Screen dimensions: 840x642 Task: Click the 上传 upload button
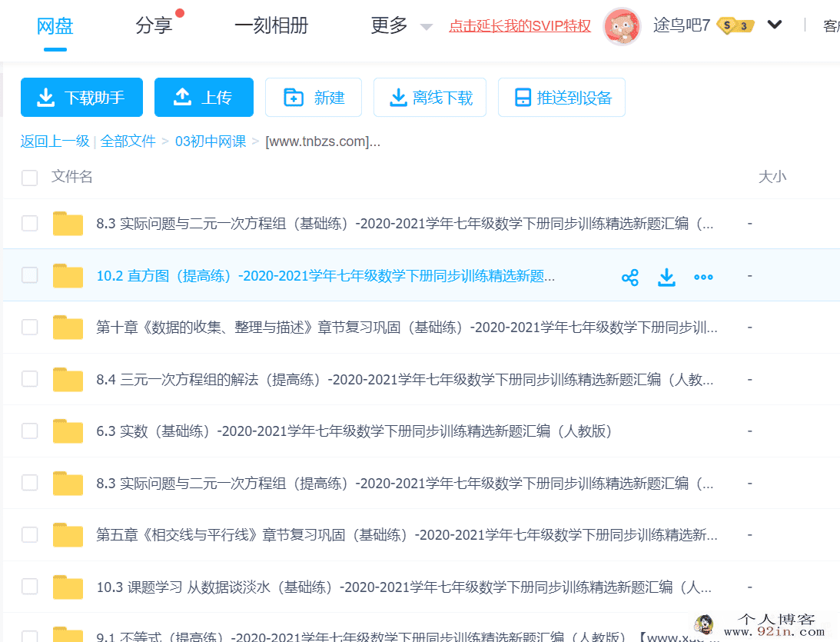[x=204, y=97]
